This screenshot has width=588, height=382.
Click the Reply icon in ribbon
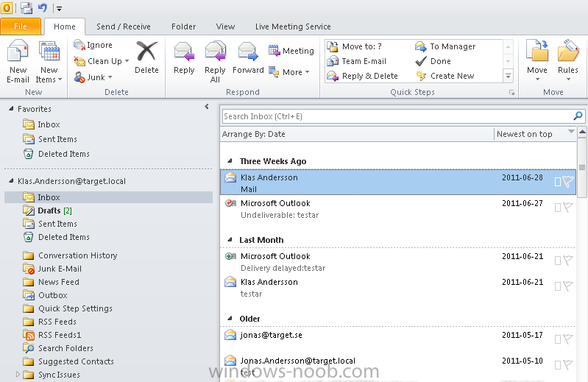(184, 52)
